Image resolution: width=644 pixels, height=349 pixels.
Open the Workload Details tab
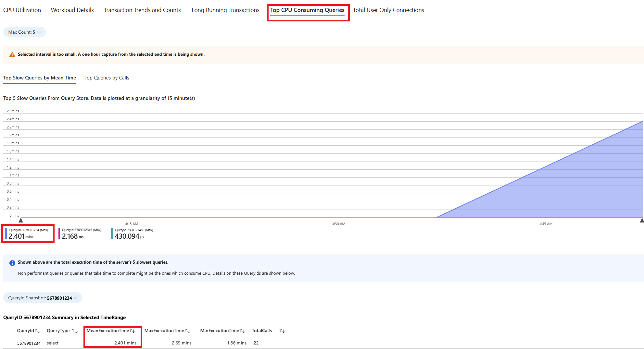(72, 10)
